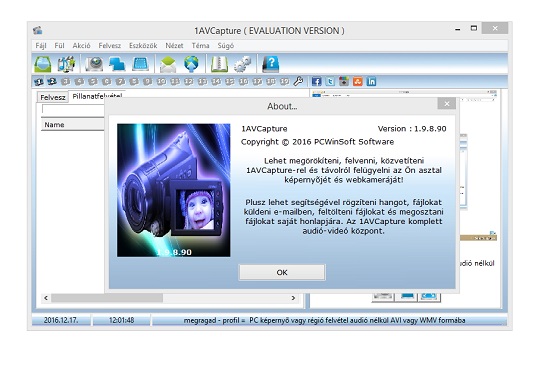Click the Version : 1.9.8.90 text
This screenshot has height=372, width=550.
point(412,129)
